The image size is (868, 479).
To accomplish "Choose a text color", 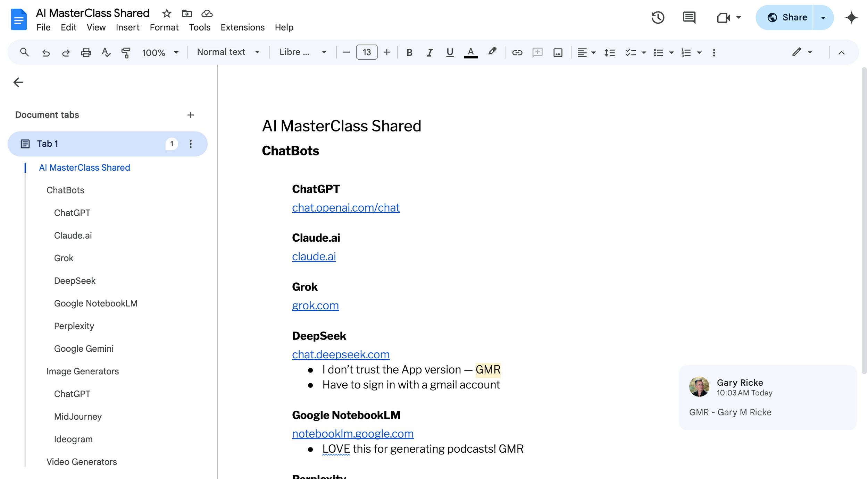I will click(x=470, y=52).
